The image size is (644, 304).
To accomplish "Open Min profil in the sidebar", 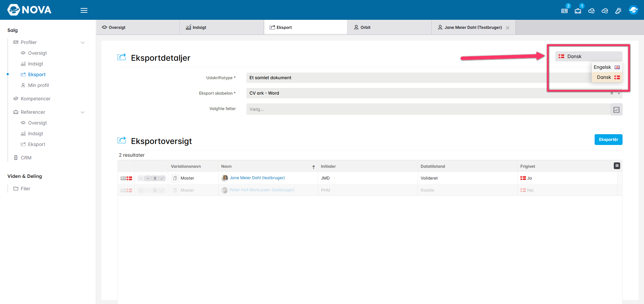I will coord(38,85).
